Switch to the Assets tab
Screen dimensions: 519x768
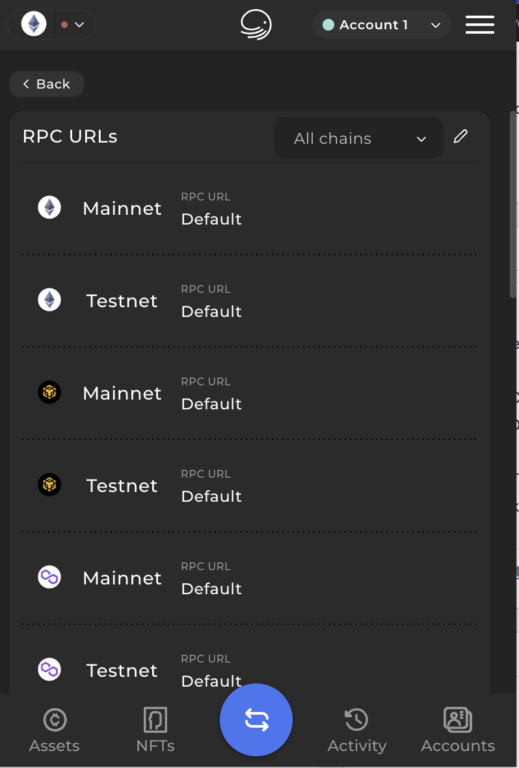point(54,730)
